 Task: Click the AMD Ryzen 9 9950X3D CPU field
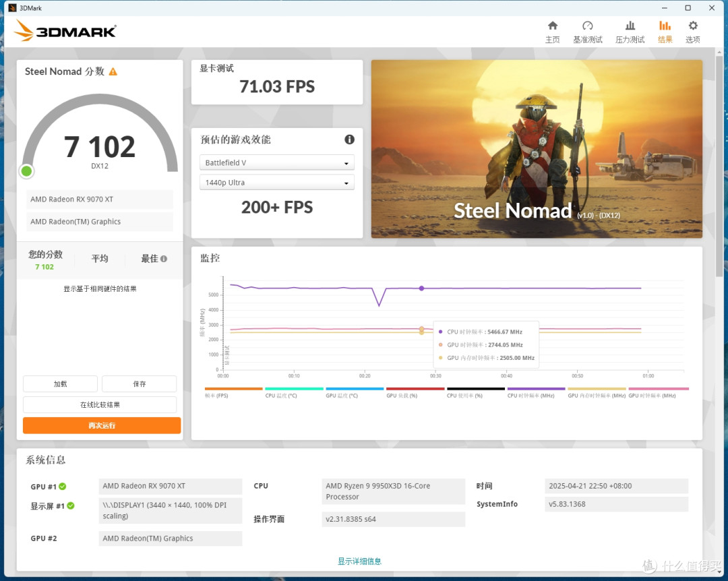(393, 491)
